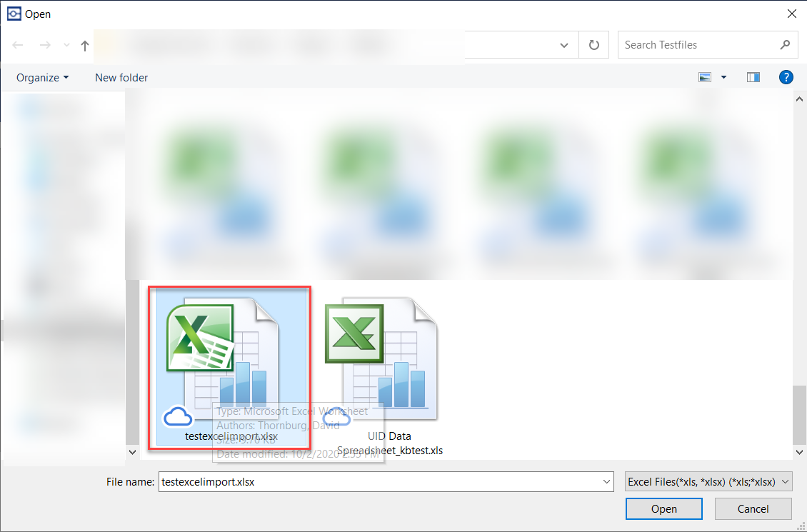Click the forward navigation arrow
This screenshot has width=807, height=532.
click(x=44, y=45)
